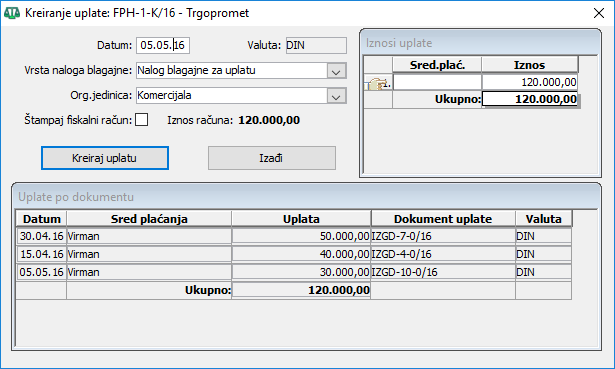
Task: Click Virman in the 30.04.16 row
Action: point(149,236)
